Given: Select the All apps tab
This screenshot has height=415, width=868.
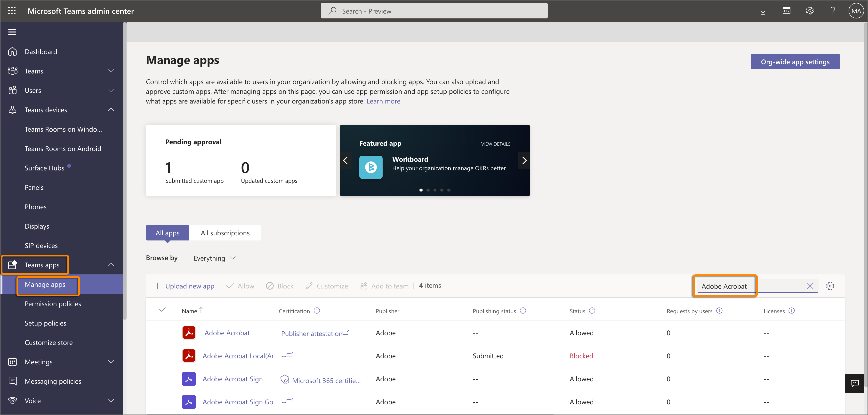Looking at the screenshot, I should click(x=167, y=233).
